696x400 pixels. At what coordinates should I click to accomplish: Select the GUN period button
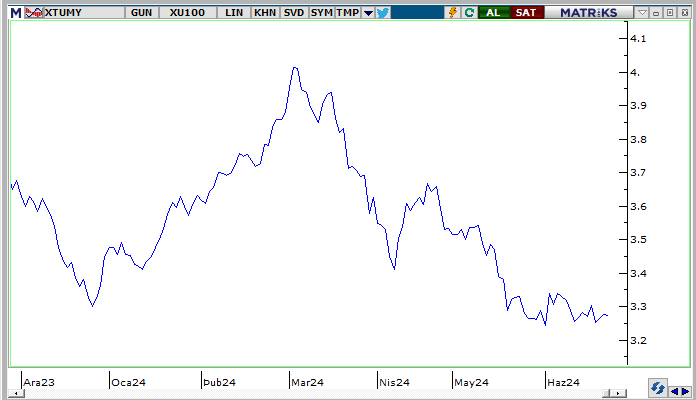click(142, 12)
